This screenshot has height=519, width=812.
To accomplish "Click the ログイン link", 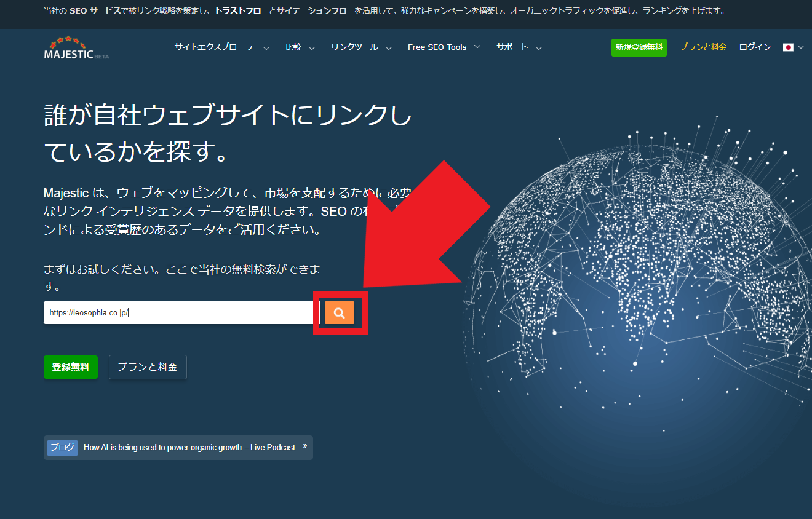I will [755, 47].
